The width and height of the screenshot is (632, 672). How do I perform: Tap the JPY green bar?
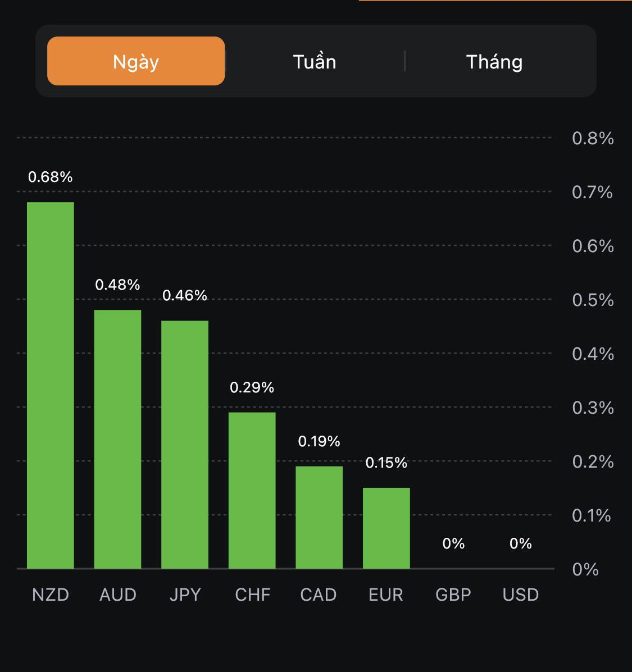click(x=185, y=445)
